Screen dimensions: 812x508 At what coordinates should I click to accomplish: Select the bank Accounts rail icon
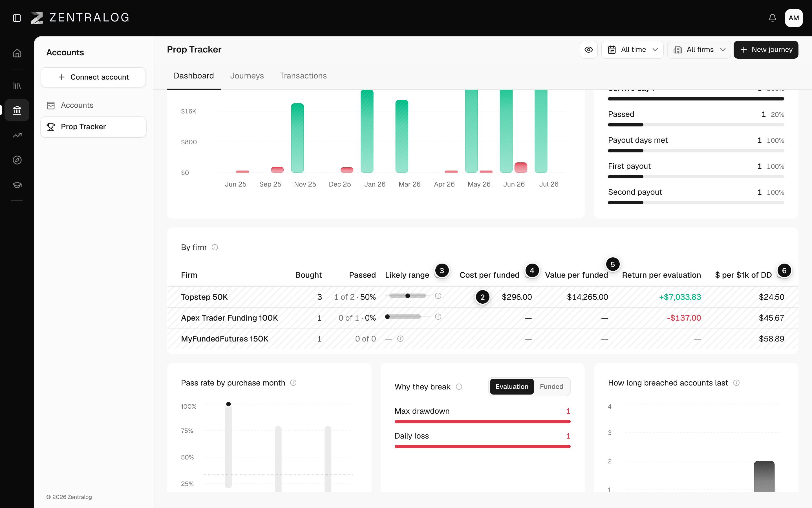[x=17, y=110]
